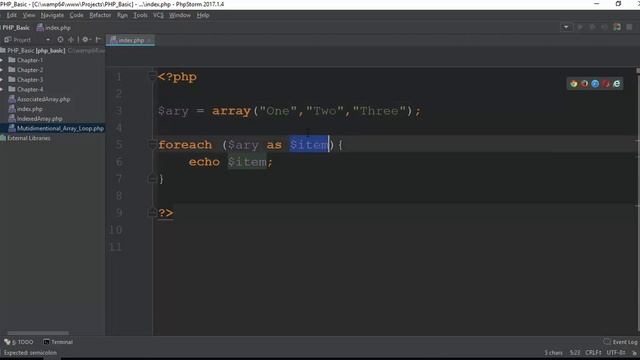The image size is (640, 360).
Task: Open the Navigate menu
Action: (x=52, y=15)
